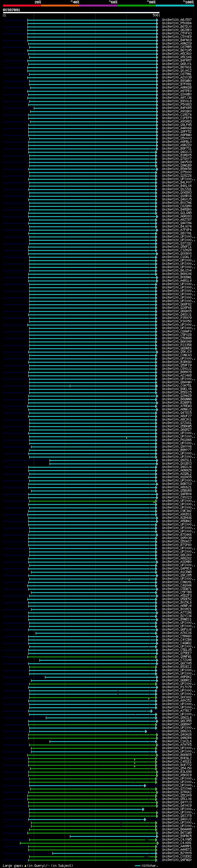197x868 pixels.
Task: Select hit UniRef100_Q862X1
Action: [x=176, y=731]
